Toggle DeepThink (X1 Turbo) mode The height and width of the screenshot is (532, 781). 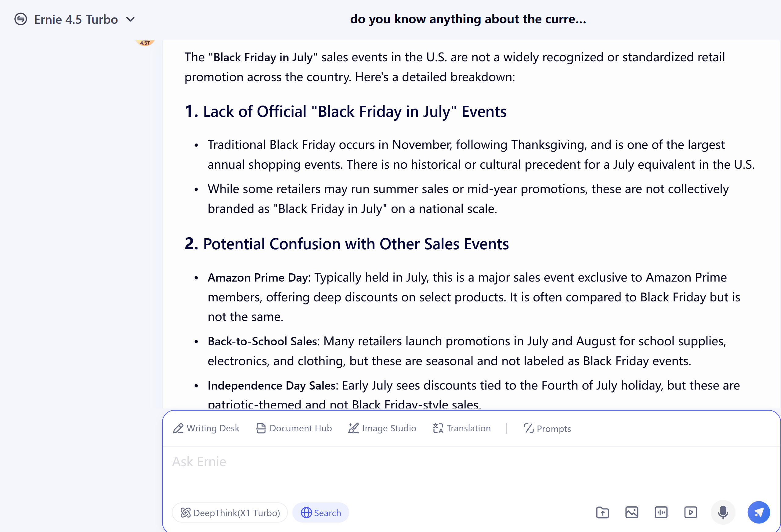coord(230,512)
